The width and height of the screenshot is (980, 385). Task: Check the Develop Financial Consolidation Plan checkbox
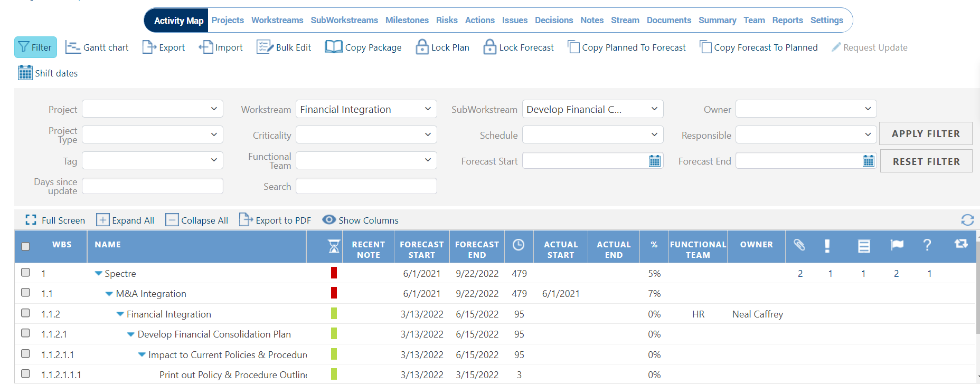[x=25, y=333]
